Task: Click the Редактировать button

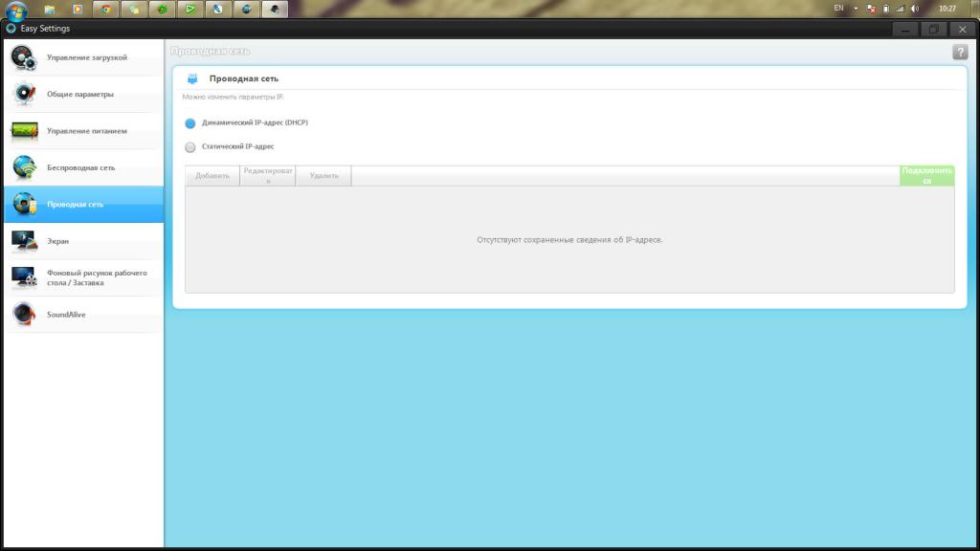Action: click(x=268, y=176)
